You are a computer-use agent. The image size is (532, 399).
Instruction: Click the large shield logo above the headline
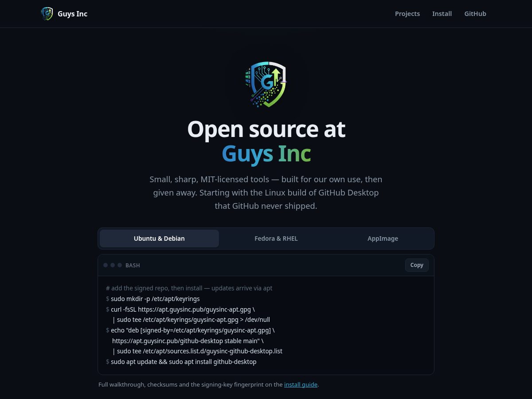(x=266, y=84)
